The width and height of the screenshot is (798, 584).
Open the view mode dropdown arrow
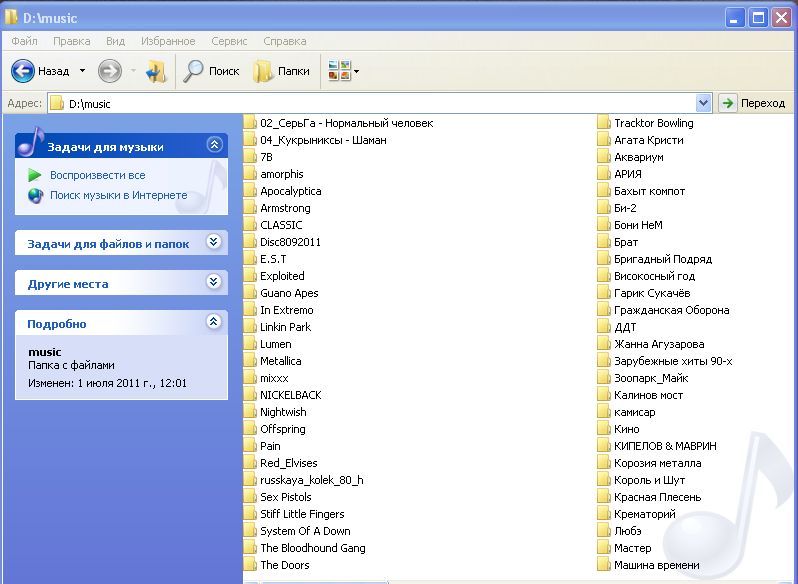(357, 71)
